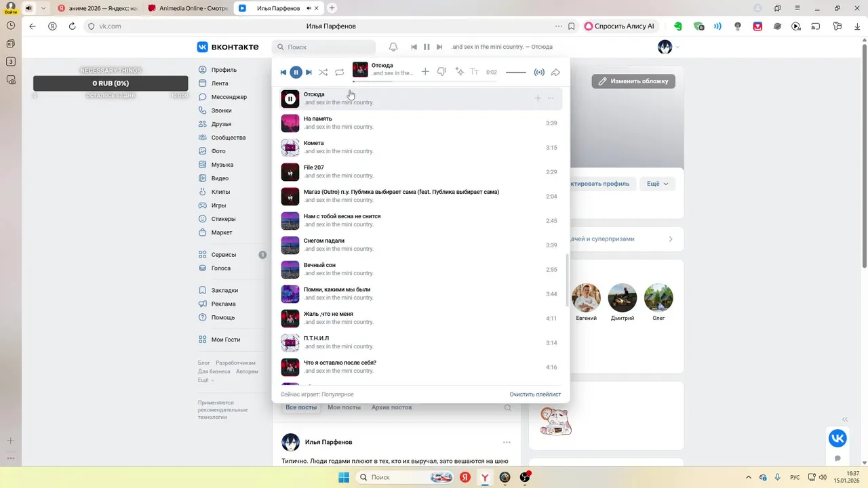The image size is (868, 488).
Task: Toggle shuffle mode in the player
Action: point(323,72)
